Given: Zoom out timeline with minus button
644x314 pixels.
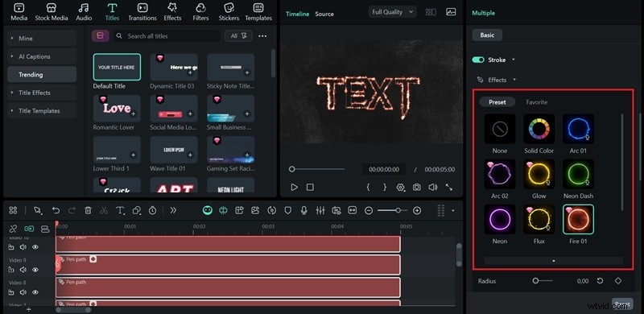Looking at the screenshot, I should (x=369, y=210).
